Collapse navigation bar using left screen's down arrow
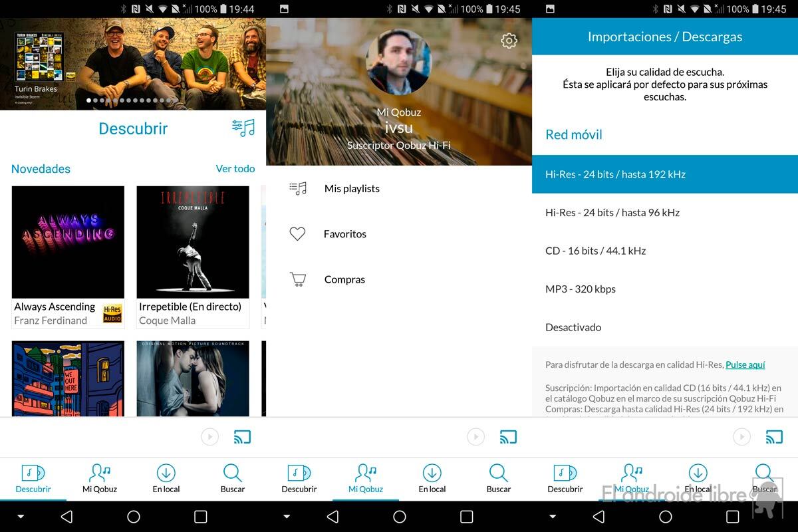798x532 pixels. tap(20, 517)
